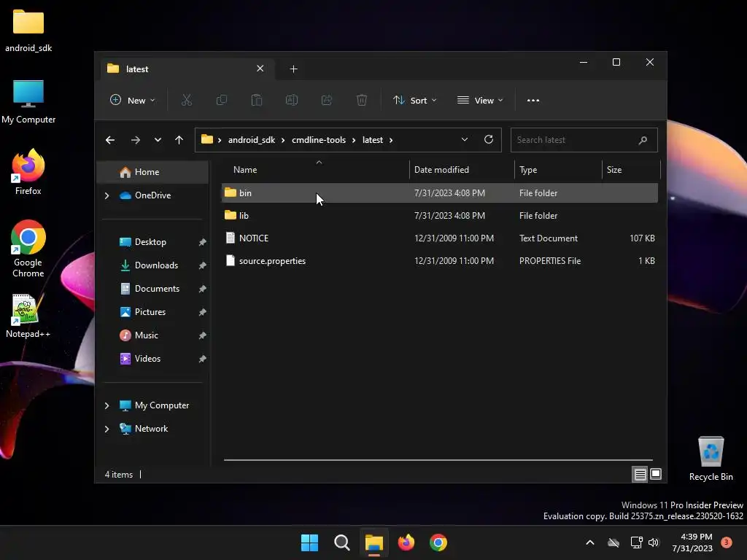Open the View dropdown menu

480,101
